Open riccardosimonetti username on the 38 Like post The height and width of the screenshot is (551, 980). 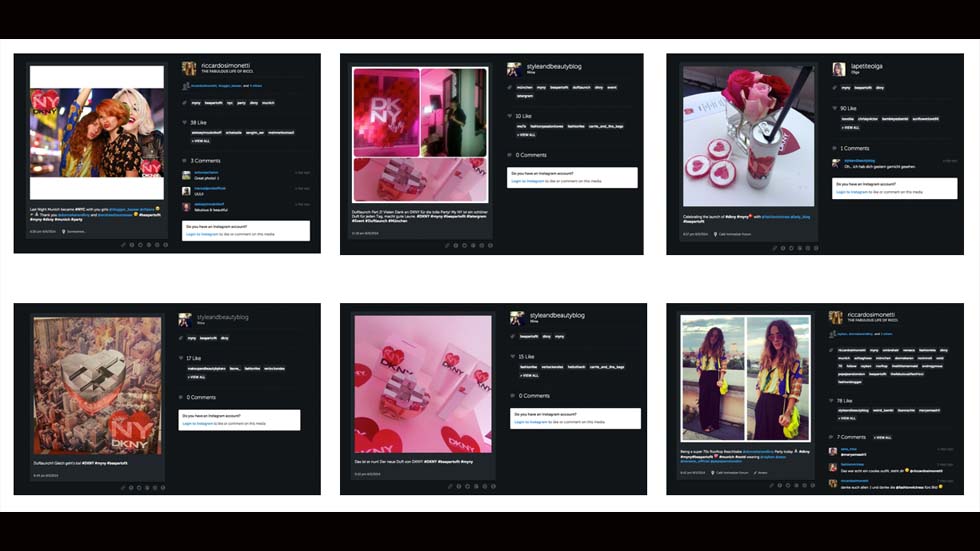(x=226, y=65)
